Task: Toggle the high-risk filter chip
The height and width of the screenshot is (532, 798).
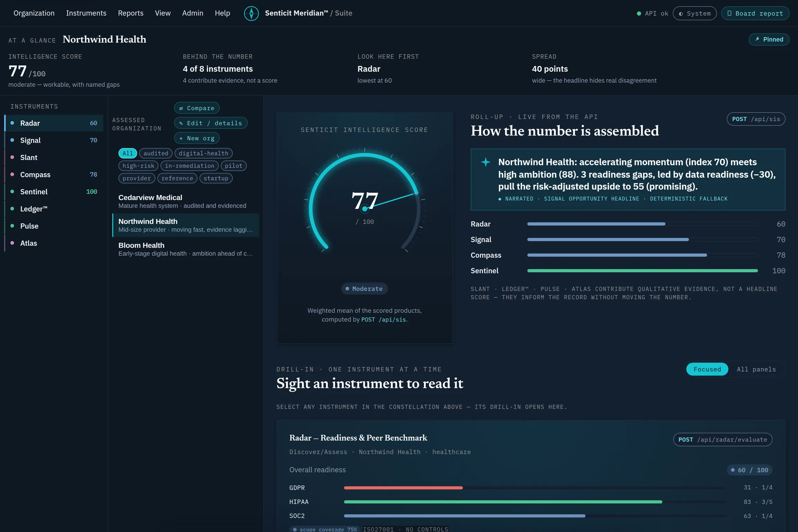Action: pyautogui.click(x=138, y=166)
